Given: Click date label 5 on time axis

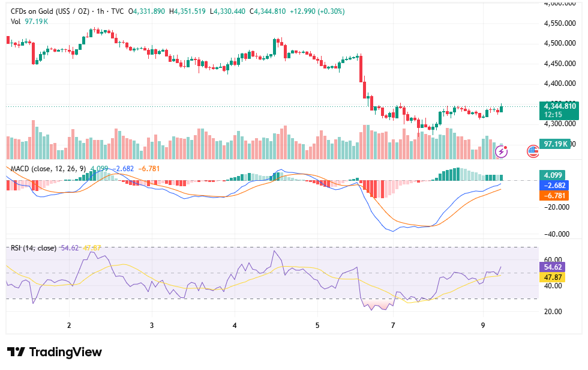Looking at the screenshot, I should [317, 326].
